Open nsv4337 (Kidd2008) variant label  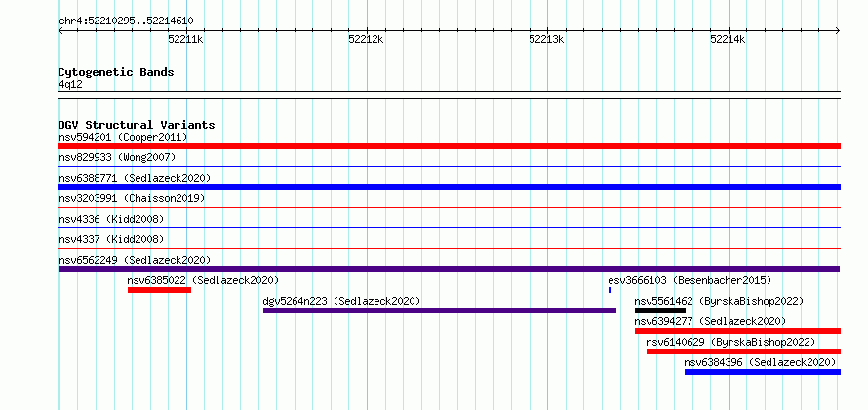pyautogui.click(x=111, y=239)
